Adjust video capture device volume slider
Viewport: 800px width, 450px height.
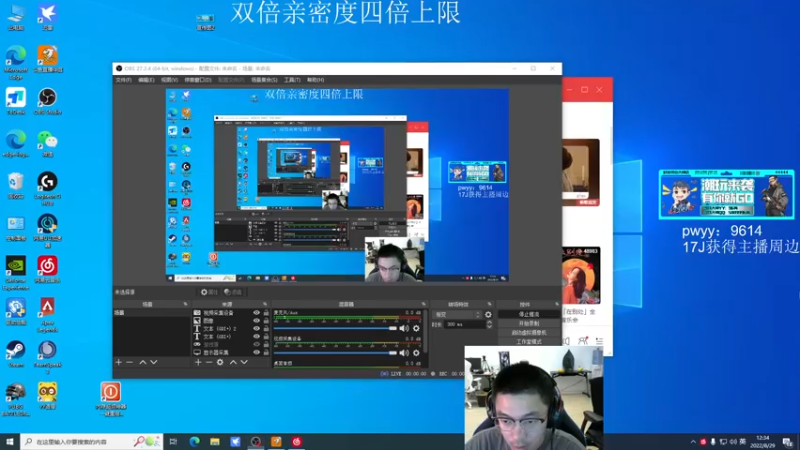coord(335,353)
